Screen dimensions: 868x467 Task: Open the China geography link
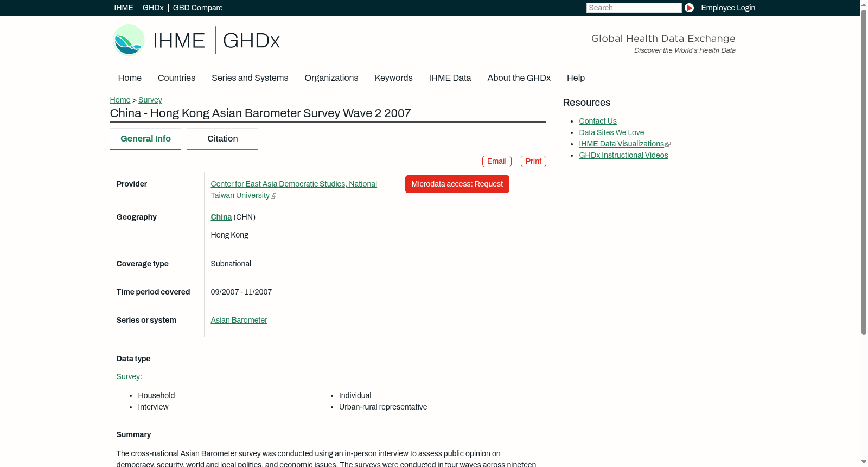221,217
